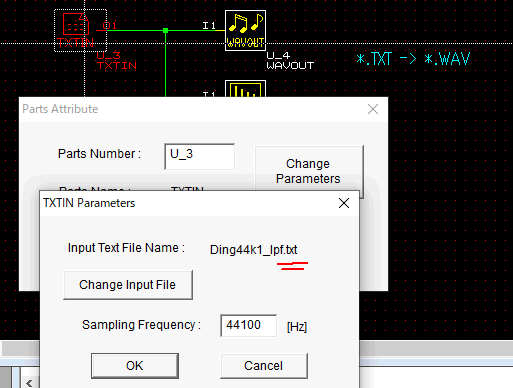Close the TXTIN Parameters dialog
Viewport: 513px width, 388px height.
tap(344, 203)
